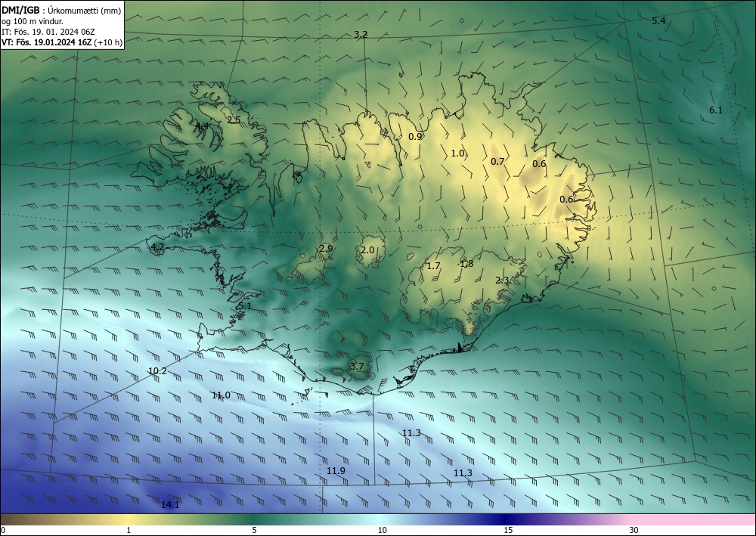
Task: Click the init time "IT: Fös. 19. 01. 2024 06Z"
Action: pos(48,32)
